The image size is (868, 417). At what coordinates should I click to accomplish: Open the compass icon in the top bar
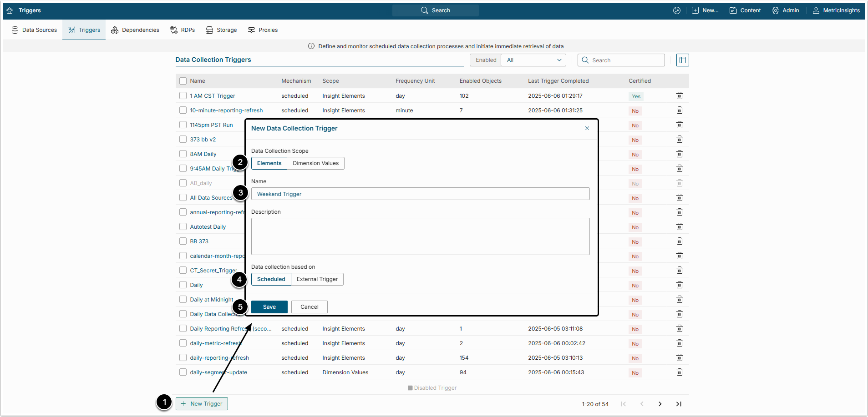677,10
